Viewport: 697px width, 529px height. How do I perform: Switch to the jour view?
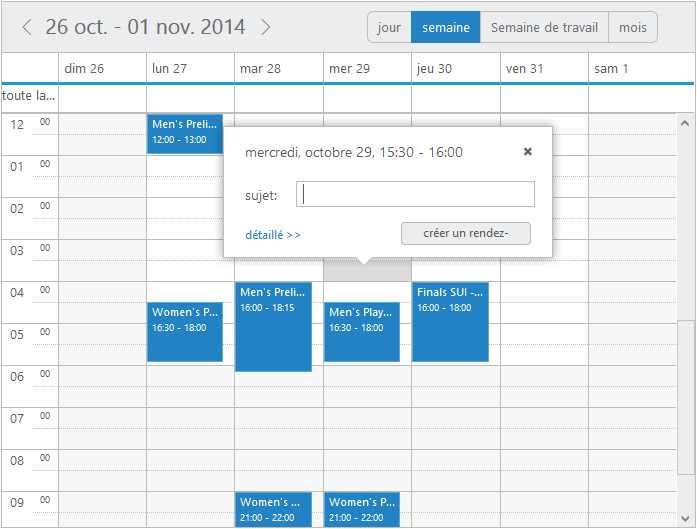point(389,27)
